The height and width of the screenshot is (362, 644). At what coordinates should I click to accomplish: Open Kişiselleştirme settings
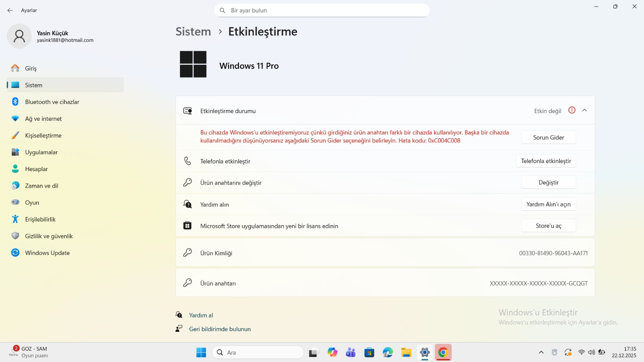tap(65, 135)
